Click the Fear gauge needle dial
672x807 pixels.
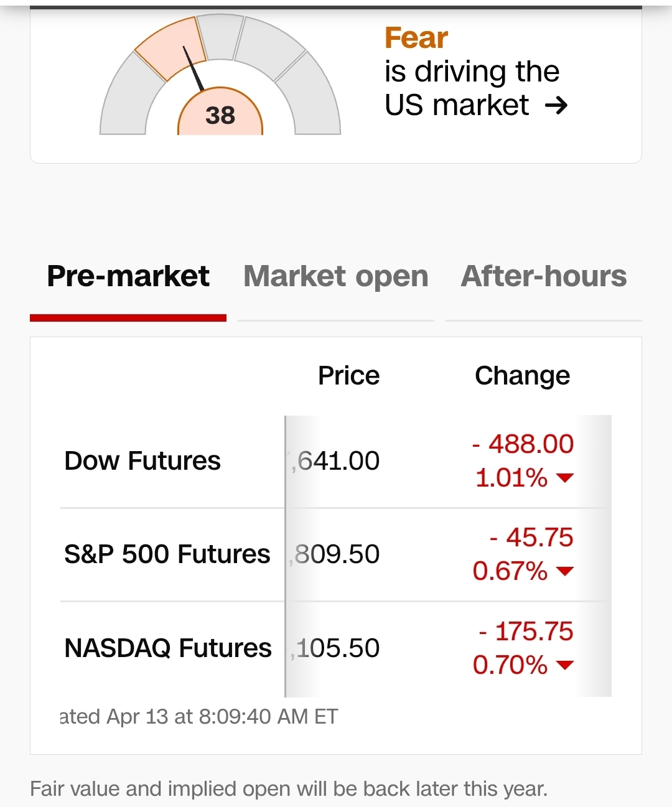tap(194, 68)
